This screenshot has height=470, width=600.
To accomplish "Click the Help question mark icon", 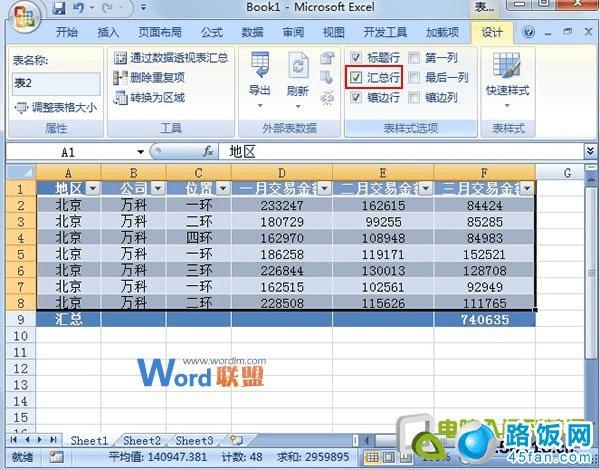I will (528, 32).
